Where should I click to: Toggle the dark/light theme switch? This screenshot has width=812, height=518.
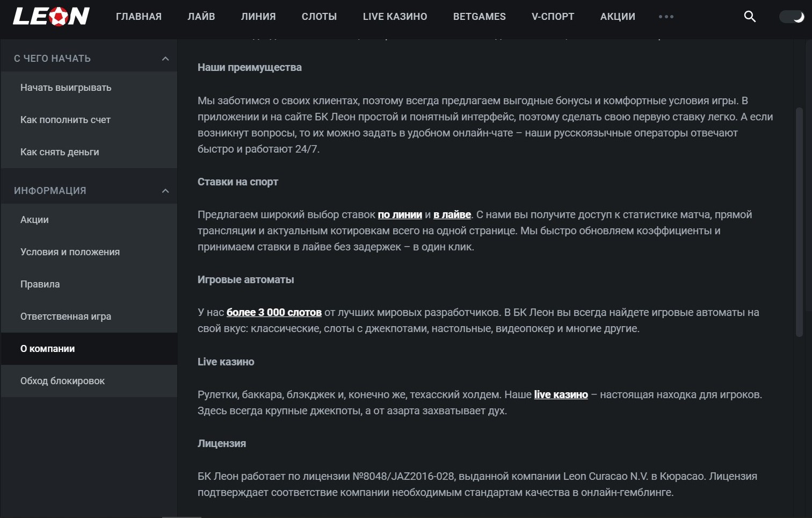pos(792,17)
